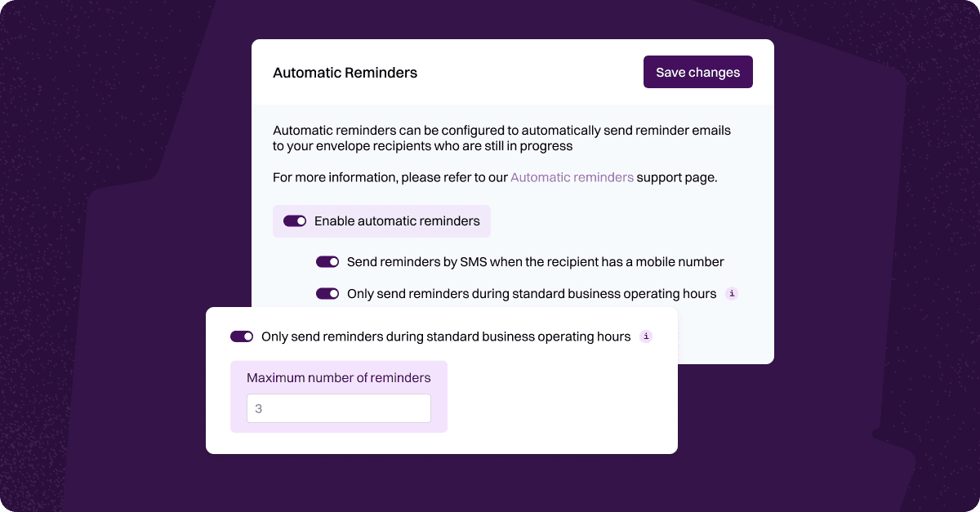Click the "Maximum number of reminders" field label
980x512 pixels.
[x=338, y=378]
